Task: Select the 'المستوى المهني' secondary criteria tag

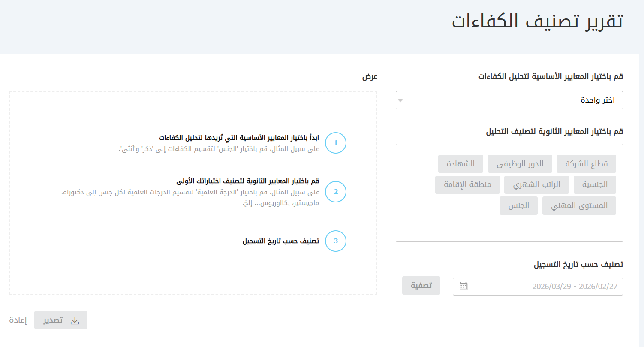Action: pyautogui.click(x=579, y=206)
